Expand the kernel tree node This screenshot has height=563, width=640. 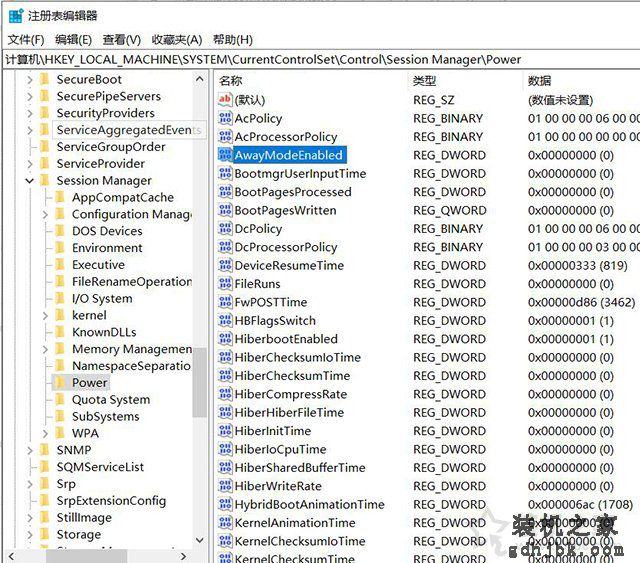pos(45,315)
